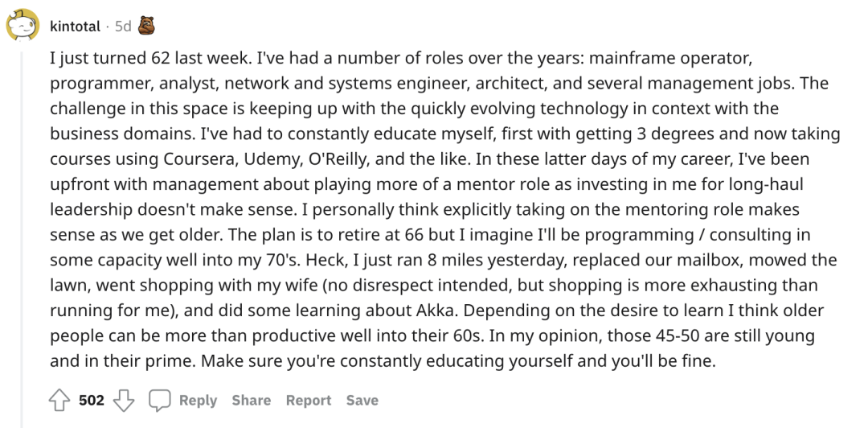Viewport: 868px width, 428px height.
Task: Click the 502 vote score
Action: pos(92,401)
